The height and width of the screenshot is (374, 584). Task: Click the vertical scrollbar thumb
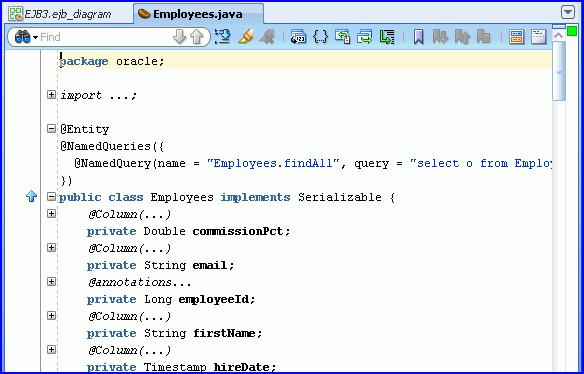pos(559,71)
